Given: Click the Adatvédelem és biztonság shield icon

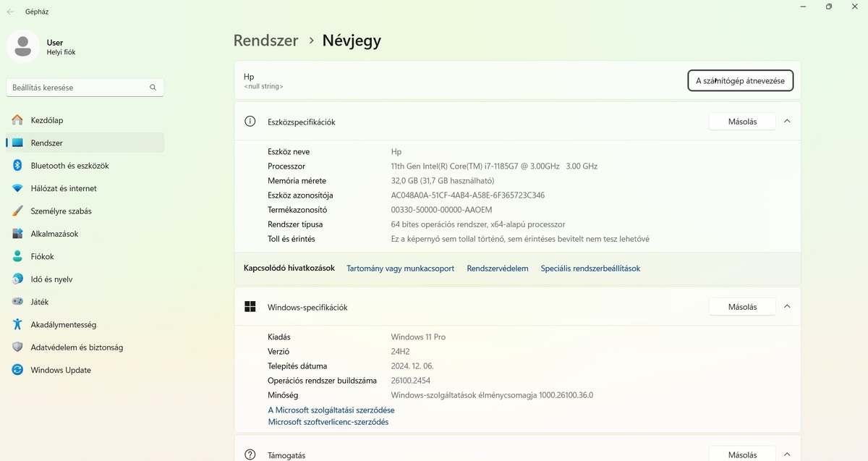Looking at the screenshot, I should coord(17,347).
